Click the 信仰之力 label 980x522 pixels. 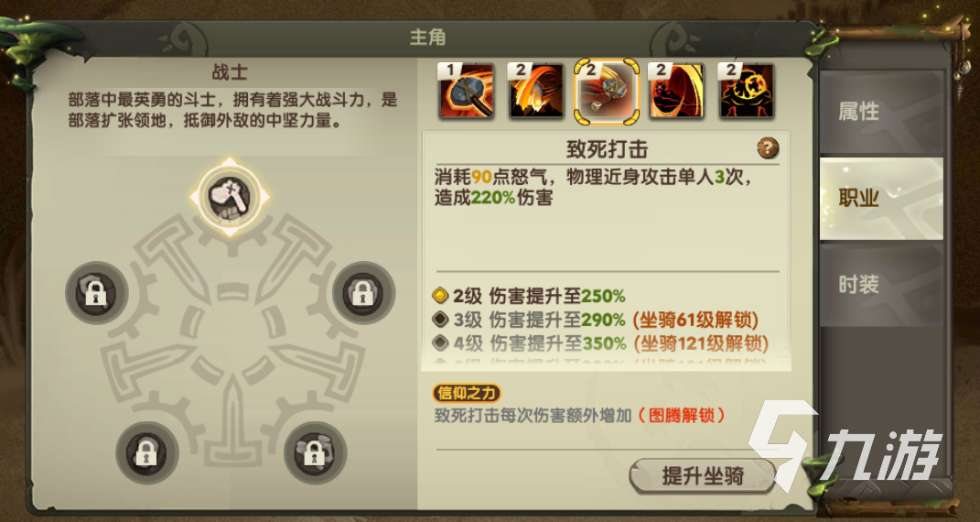[x=467, y=393]
